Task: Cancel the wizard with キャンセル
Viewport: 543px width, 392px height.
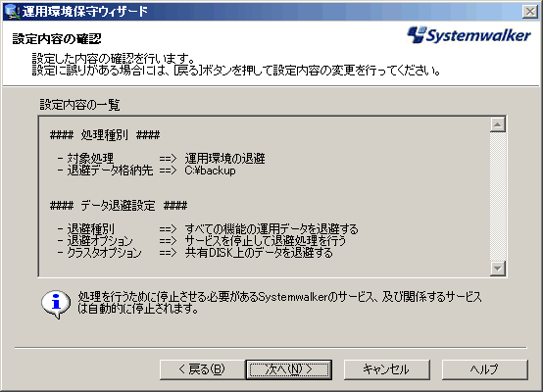Action: point(387,369)
